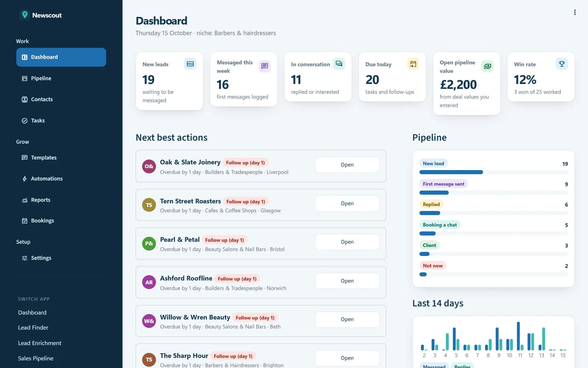The width and height of the screenshot is (588, 368).
Task: Click the day 11 bar in chart
Action: click(519, 336)
